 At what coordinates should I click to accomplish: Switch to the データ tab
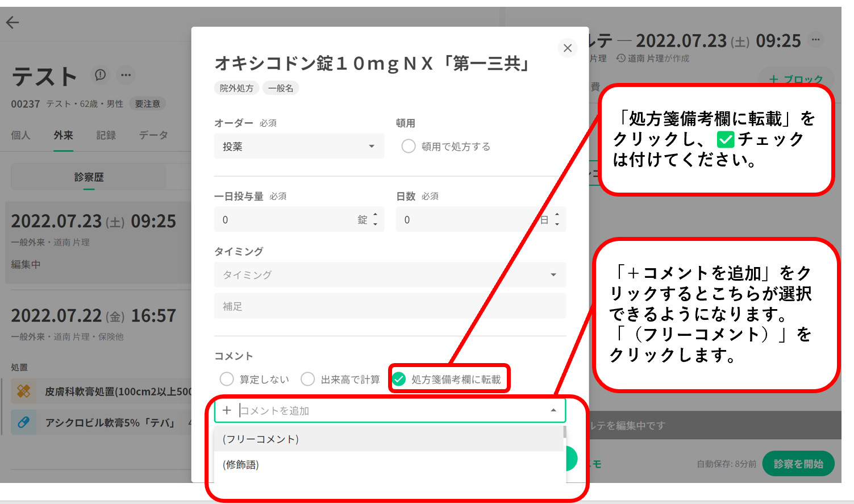point(154,135)
